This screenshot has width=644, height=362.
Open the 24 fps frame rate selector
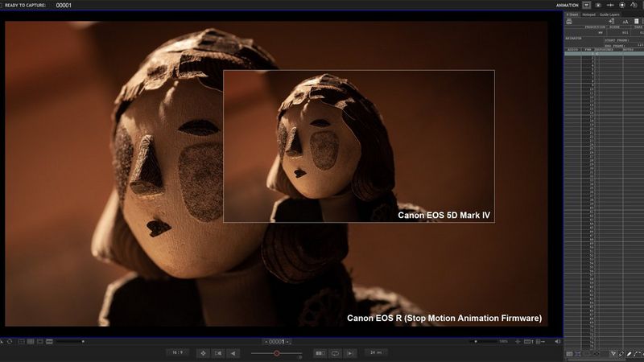376,352
